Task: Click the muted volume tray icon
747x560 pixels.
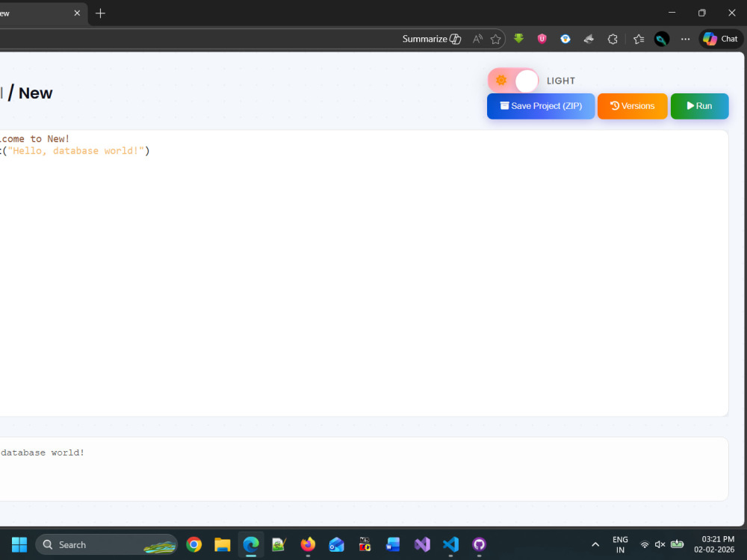Action: 660,544
